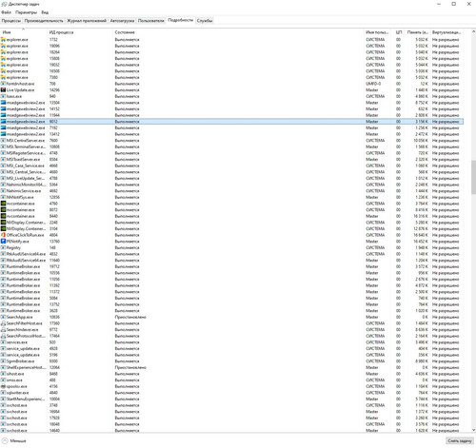Image resolution: width=476 pixels, height=448 pixels.
Task: Click the Снять задачу button
Action: [x=460, y=440]
